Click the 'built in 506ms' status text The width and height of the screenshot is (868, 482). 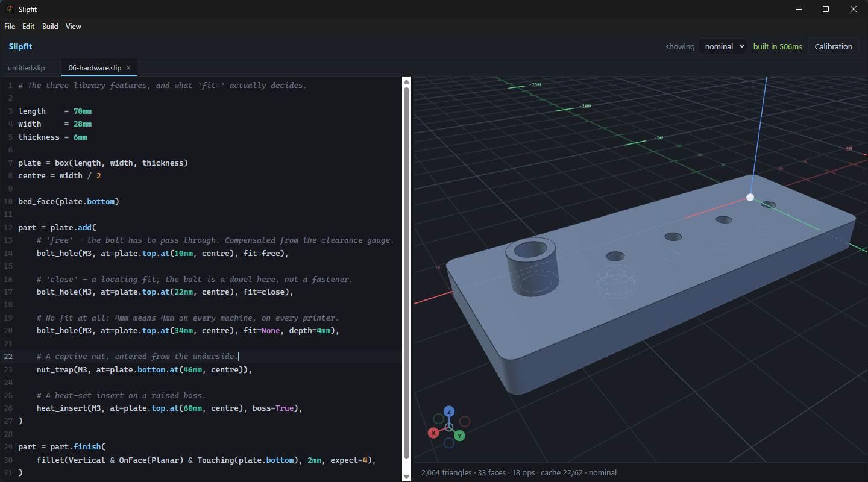[778, 46]
